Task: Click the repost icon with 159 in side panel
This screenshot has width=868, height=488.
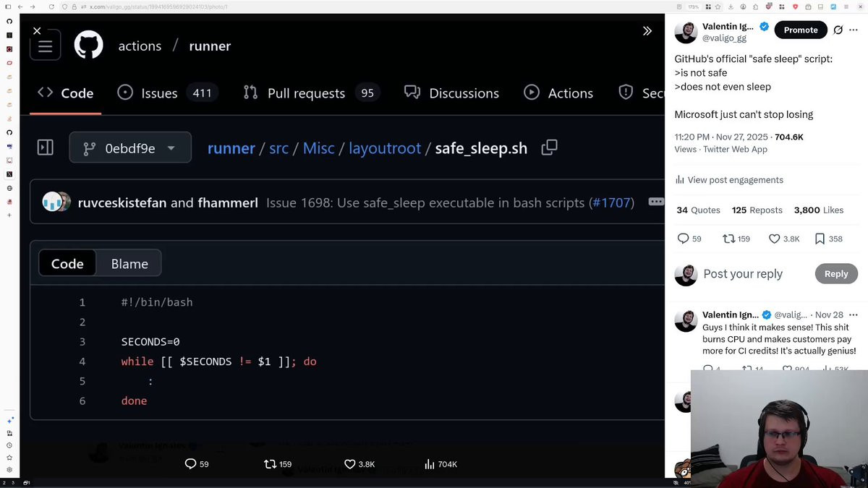Action: click(x=736, y=239)
